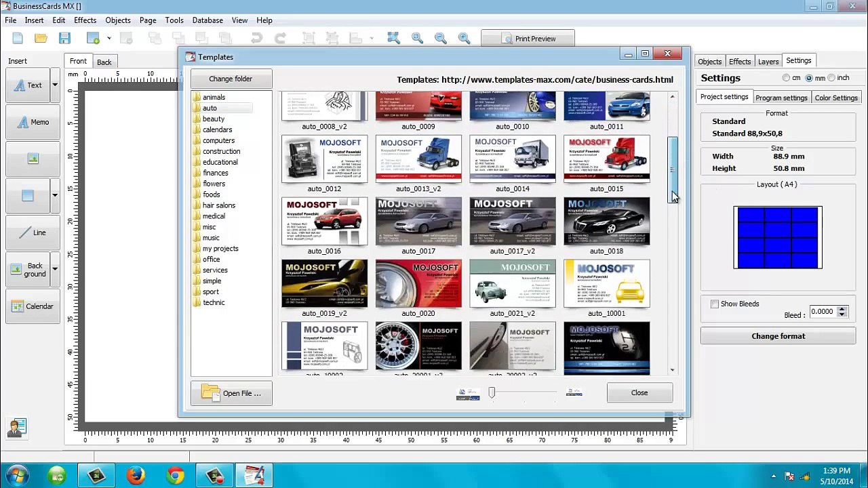Insert a Memo text object
This screenshot has width=868, height=488.
click(33, 122)
